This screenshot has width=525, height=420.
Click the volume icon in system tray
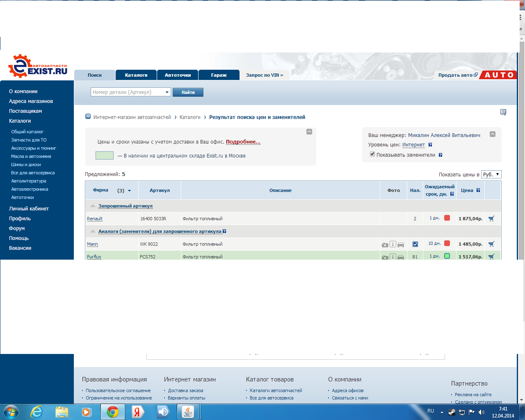click(481, 412)
